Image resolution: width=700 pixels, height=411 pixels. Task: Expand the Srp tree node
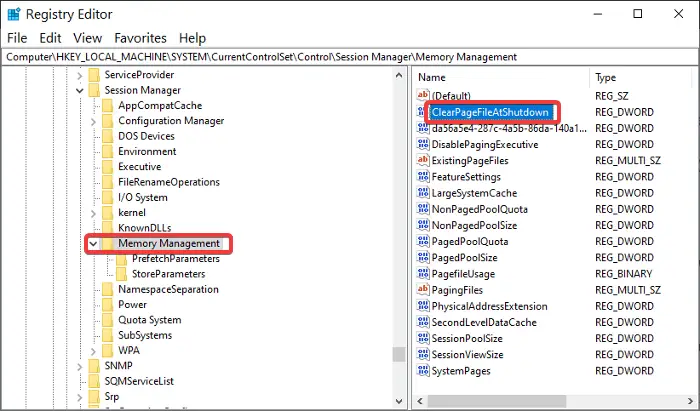coord(80,397)
